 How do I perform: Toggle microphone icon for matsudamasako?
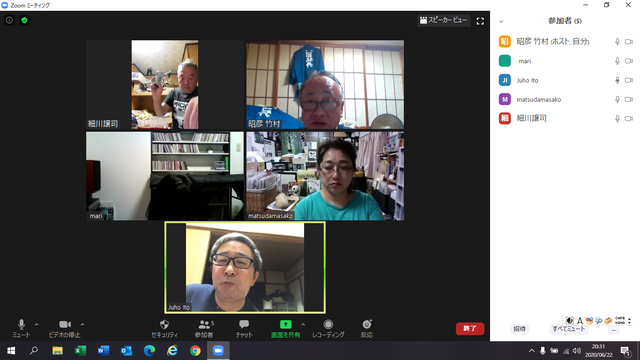tap(617, 99)
